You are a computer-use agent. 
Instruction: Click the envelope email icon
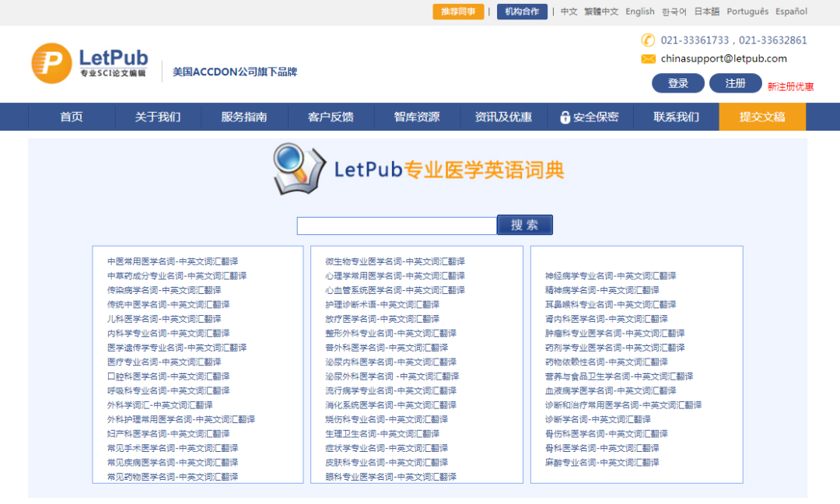click(648, 59)
